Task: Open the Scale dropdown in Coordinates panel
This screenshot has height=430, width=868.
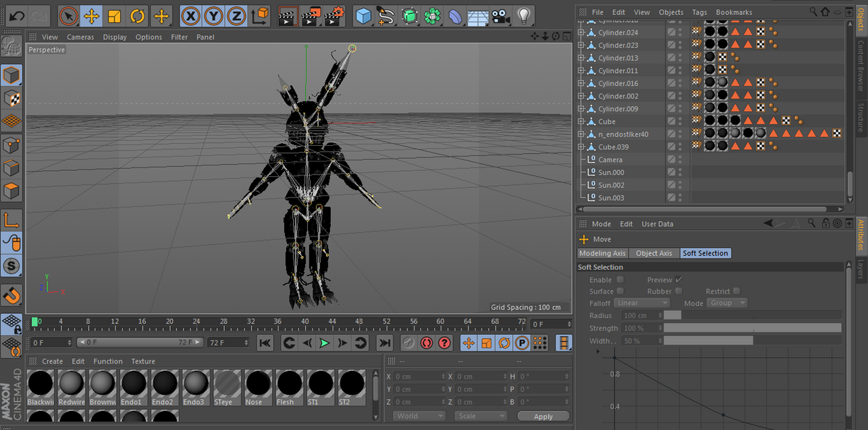Action: coord(481,416)
